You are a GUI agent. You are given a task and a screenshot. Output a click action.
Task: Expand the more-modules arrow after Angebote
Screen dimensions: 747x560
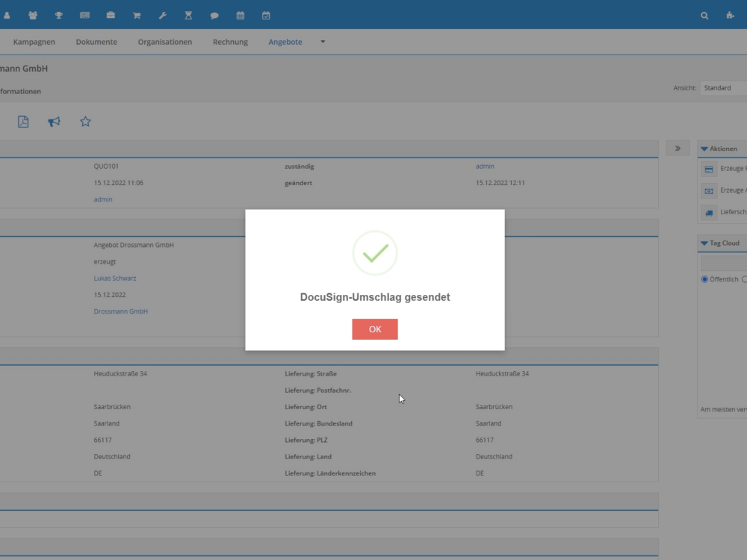pos(323,42)
